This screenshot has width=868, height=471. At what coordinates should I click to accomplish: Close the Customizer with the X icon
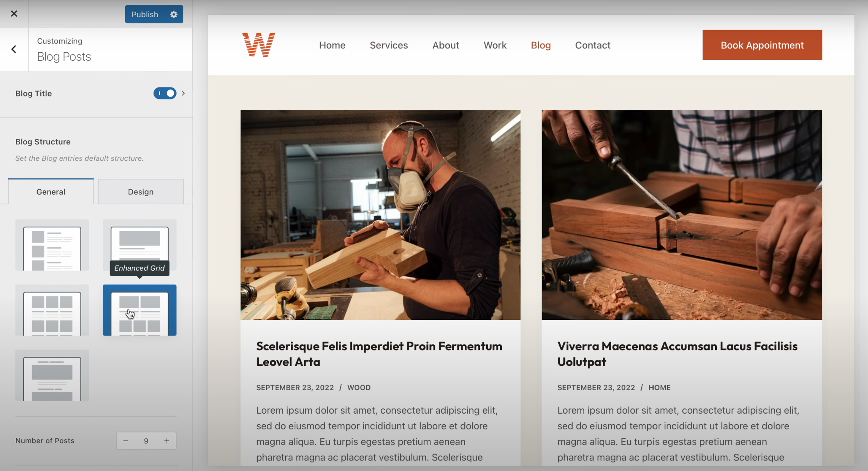point(14,14)
